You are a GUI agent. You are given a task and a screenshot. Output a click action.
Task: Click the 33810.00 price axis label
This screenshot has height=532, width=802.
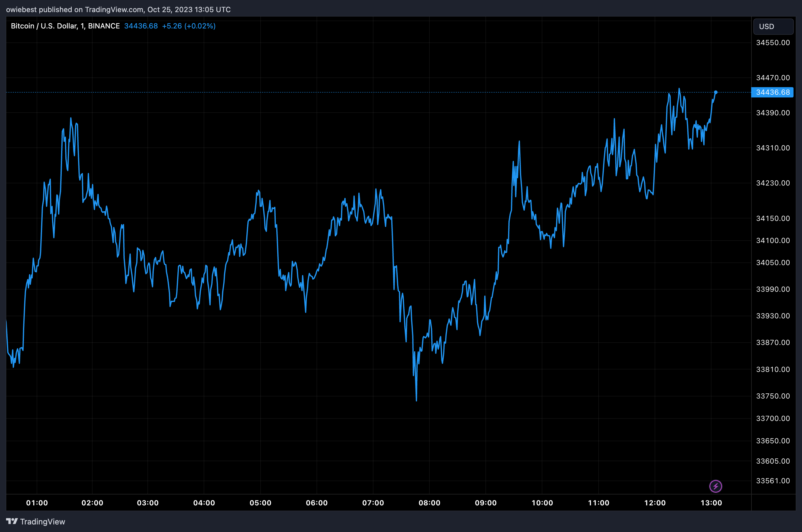tap(773, 369)
